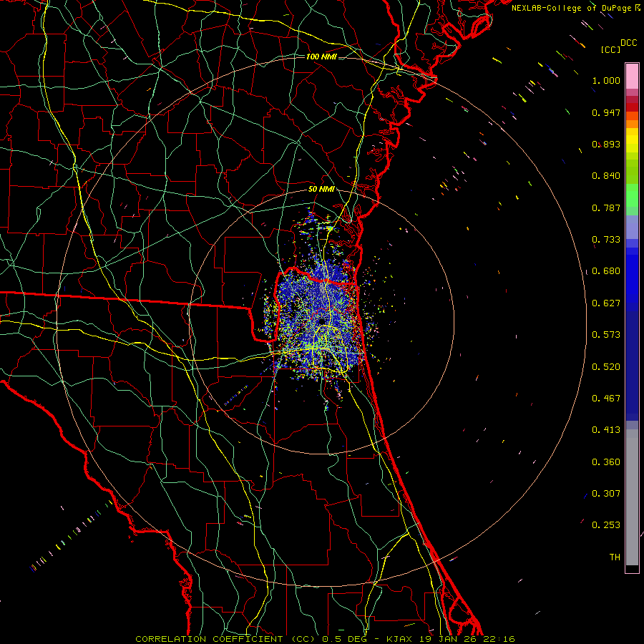
Task: Select the 0.893 scale value
Action: (x=606, y=144)
